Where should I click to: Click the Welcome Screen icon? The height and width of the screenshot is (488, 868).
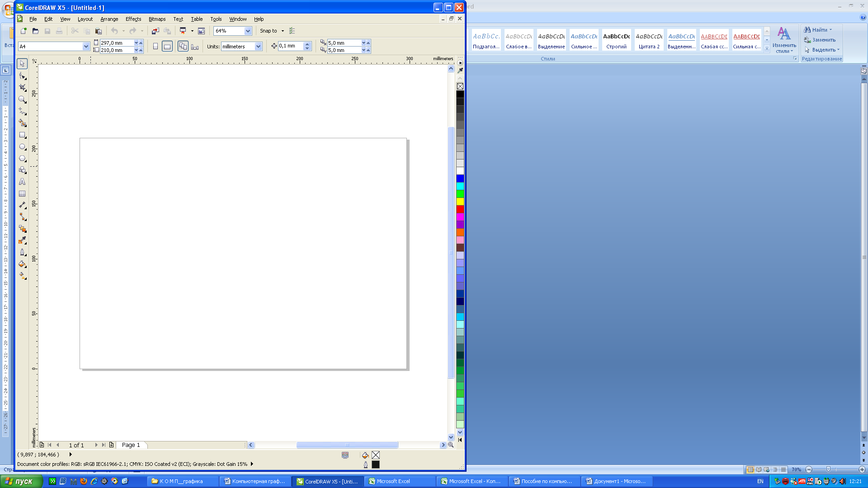(202, 31)
